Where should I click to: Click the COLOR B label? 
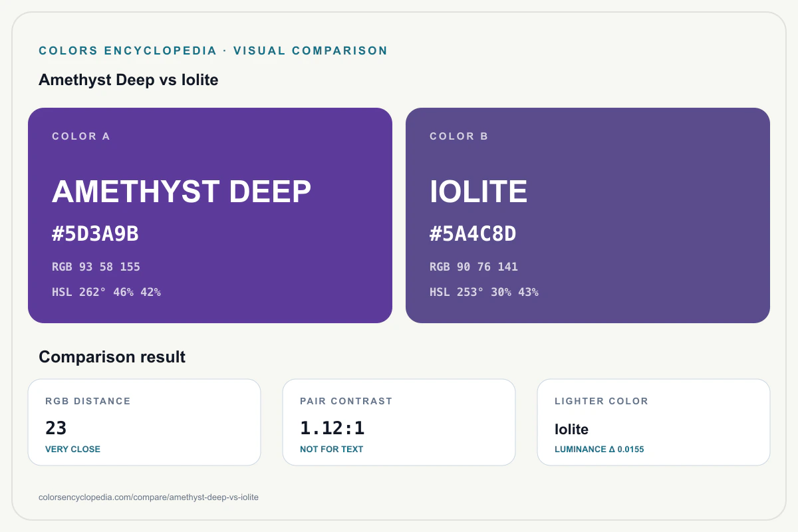click(459, 136)
